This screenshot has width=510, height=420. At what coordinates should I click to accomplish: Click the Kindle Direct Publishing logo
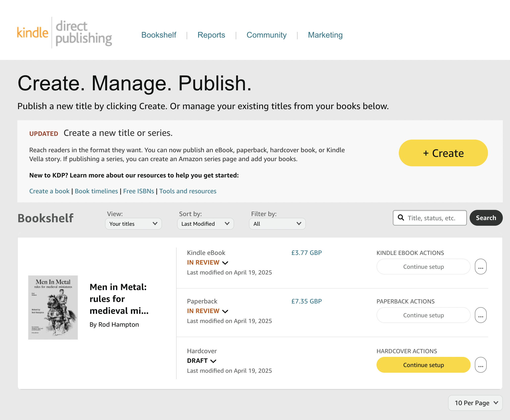click(64, 33)
